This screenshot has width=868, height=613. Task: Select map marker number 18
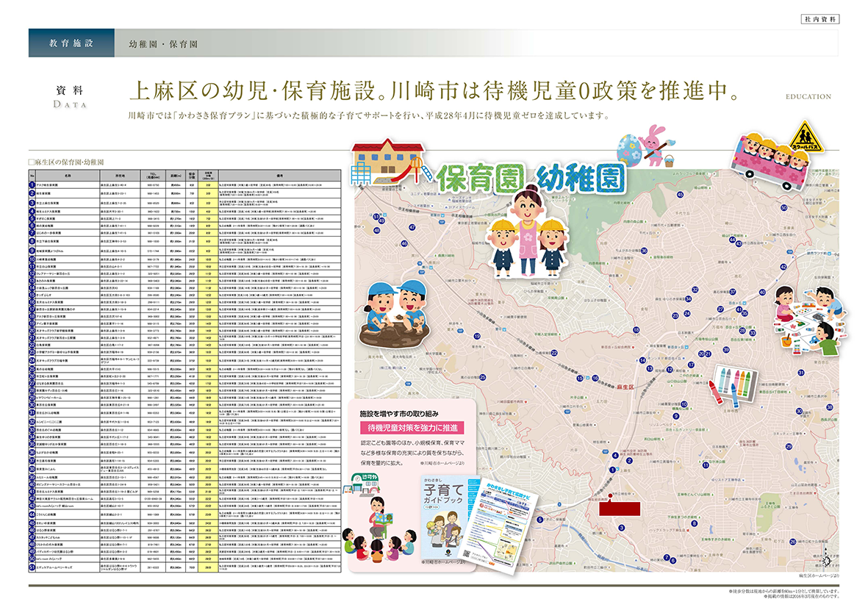(x=636, y=330)
